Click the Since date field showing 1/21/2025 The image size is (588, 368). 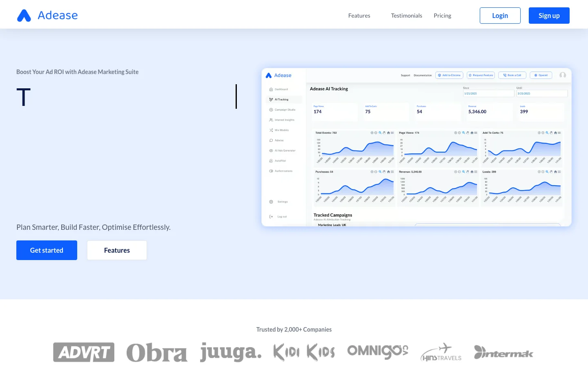(x=488, y=94)
